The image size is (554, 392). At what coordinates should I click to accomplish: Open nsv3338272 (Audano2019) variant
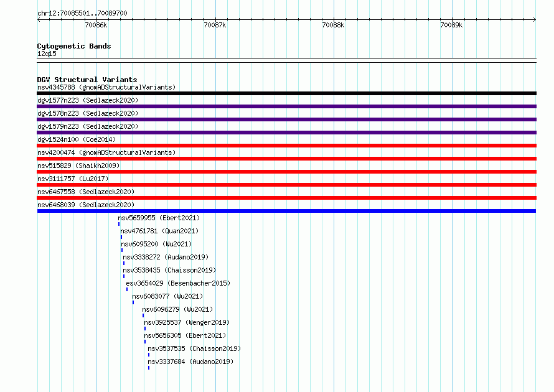[166, 257]
